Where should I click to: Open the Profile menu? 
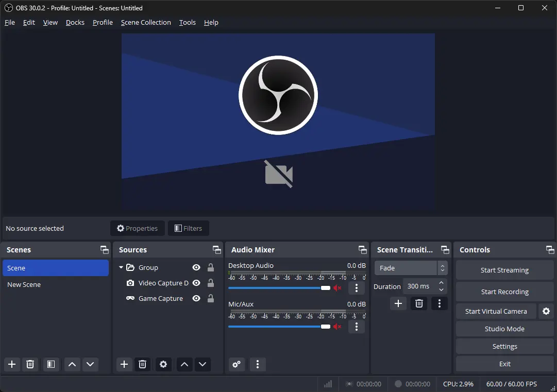103,22
